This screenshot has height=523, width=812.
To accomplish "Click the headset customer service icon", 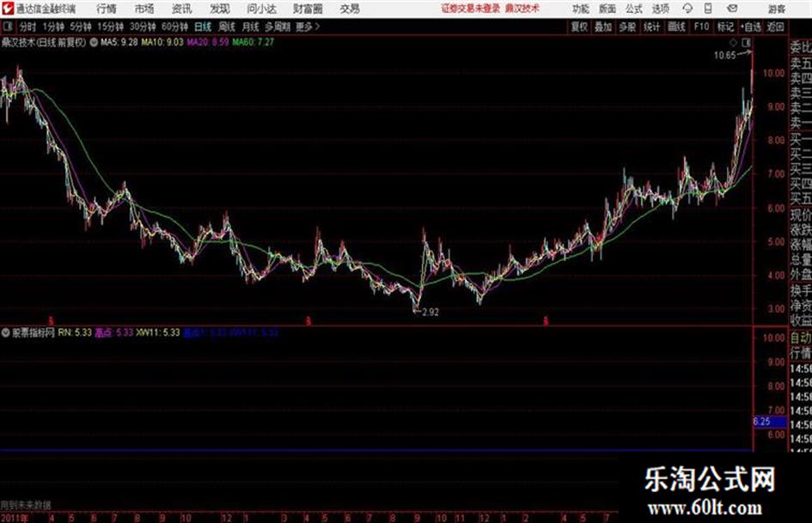I will click(x=687, y=9).
